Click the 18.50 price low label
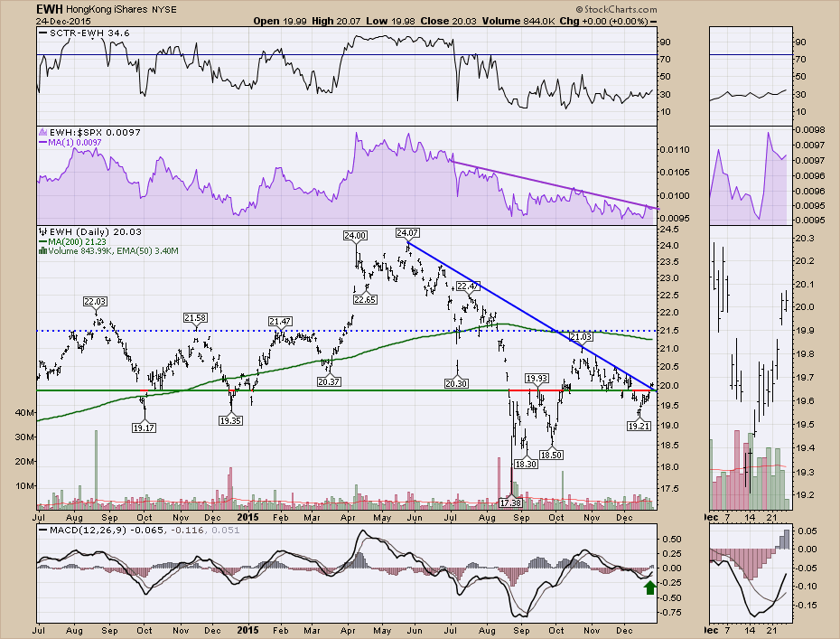Image resolution: width=840 pixels, height=639 pixels. click(551, 455)
